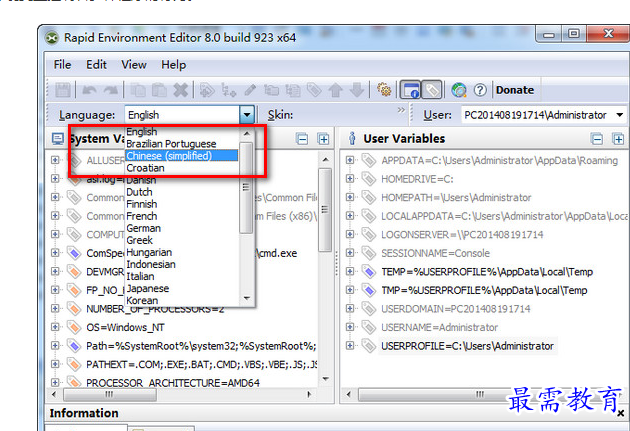Click the Copy toolbar icon
Screen dimensions: 630x431
click(x=138, y=90)
